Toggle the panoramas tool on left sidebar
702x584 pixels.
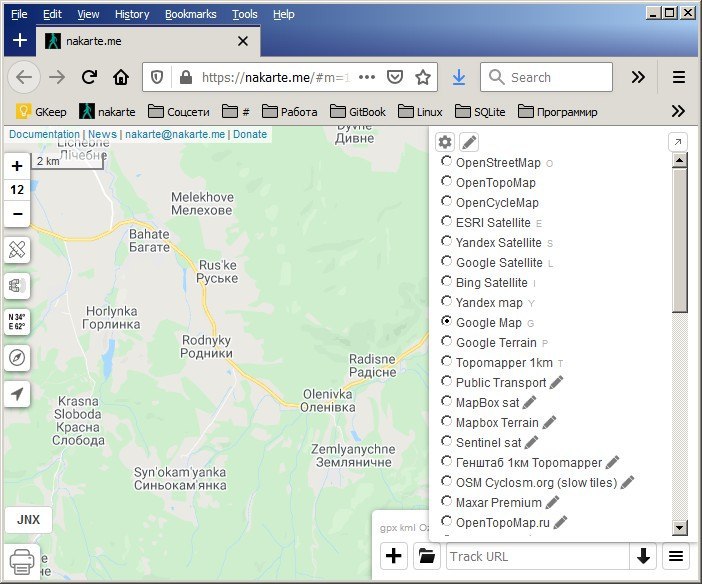pyautogui.click(x=17, y=286)
